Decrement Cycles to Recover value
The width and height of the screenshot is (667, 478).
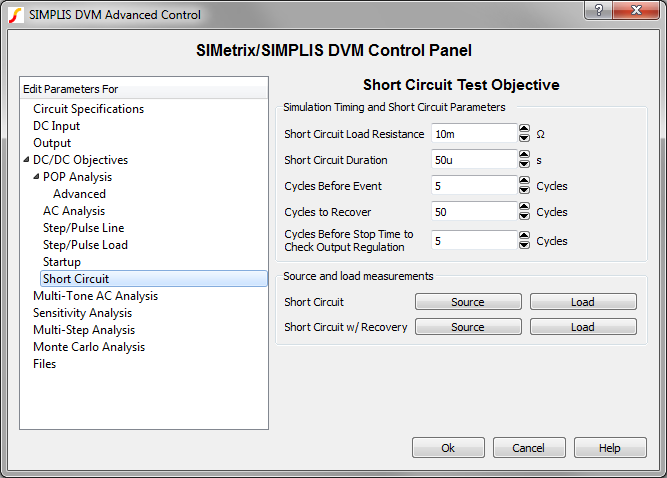[x=524, y=216]
